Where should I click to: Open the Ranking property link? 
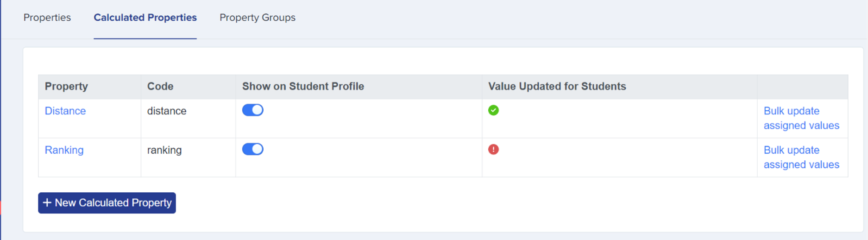tap(64, 150)
